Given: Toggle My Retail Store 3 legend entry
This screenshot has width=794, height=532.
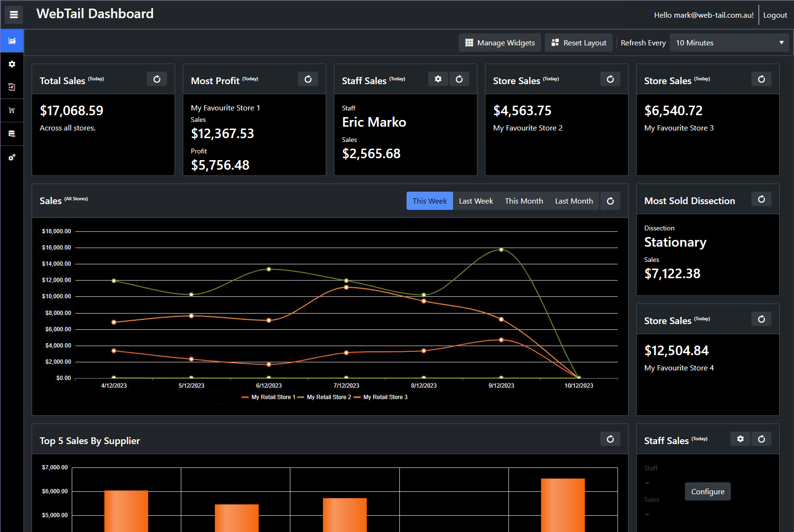Looking at the screenshot, I should (x=381, y=397).
